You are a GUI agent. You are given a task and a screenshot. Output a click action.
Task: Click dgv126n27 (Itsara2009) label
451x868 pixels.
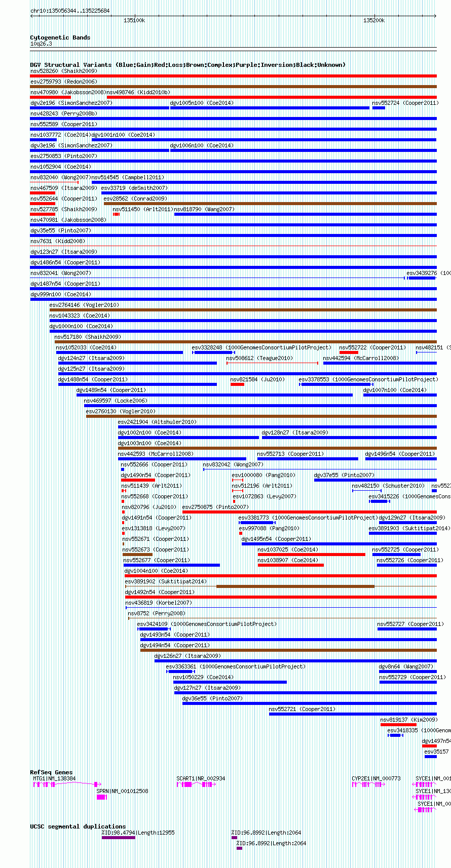tap(187, 656)
